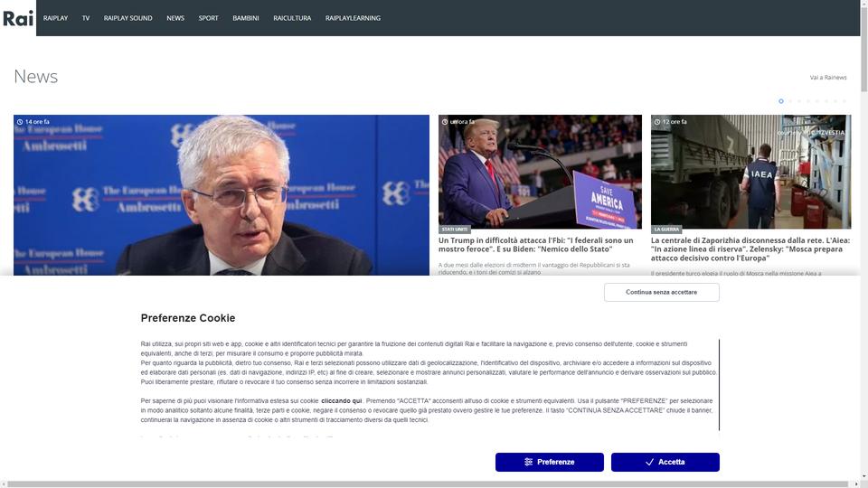Open headline 'La centrale di Zaporizhia disconnessa'
Screen dimensions: 868x488
(750, 249)
